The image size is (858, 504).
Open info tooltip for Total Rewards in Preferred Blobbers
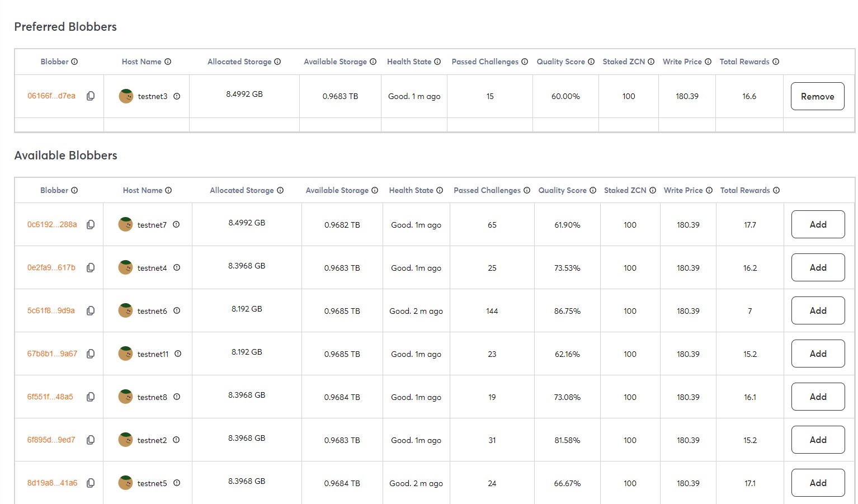tap(776, 62)
